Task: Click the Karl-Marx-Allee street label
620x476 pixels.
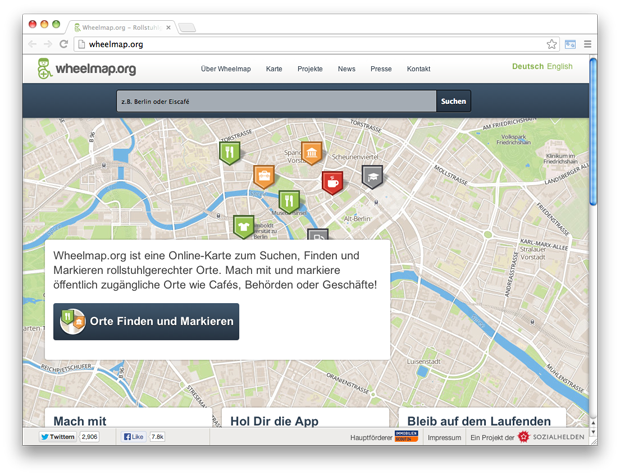Action: [x=543, y=245]
